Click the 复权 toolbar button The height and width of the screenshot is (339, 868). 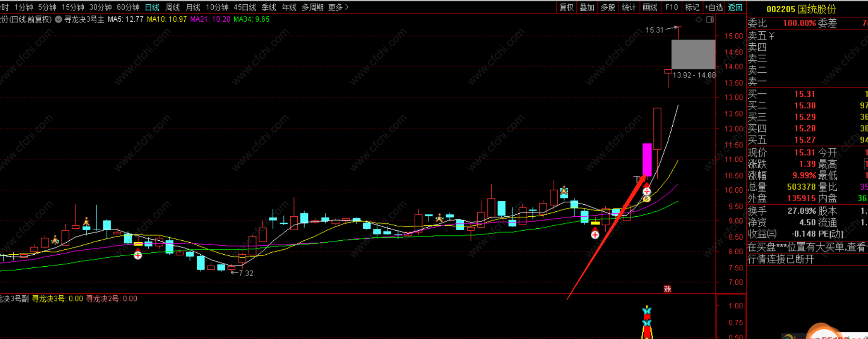(566, 7)
